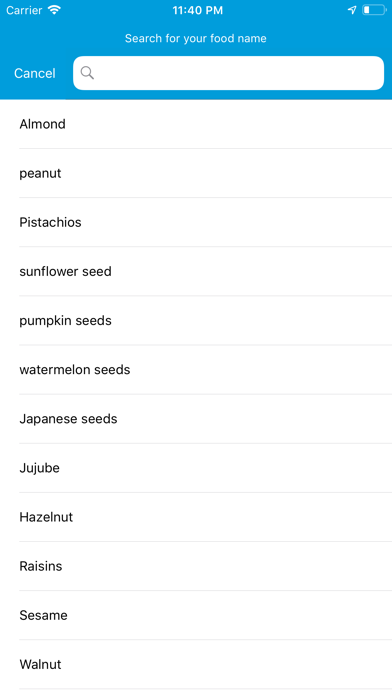
Task: Select the sunflower seed row
Action: pyautogui.click(x=196, y=271)
